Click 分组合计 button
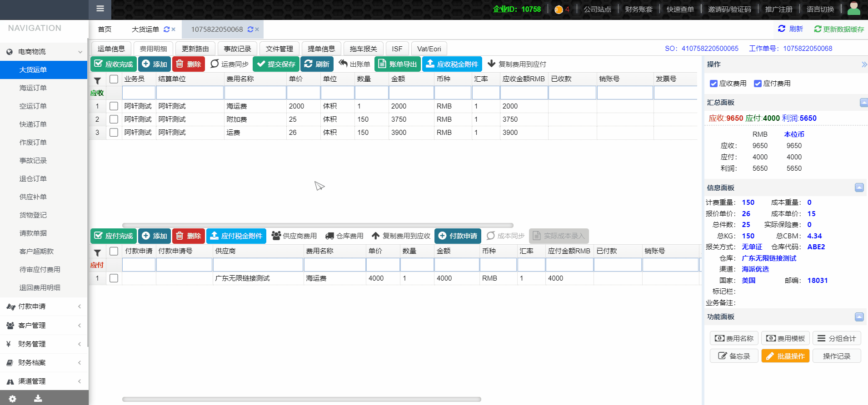 click(x=837, y=338)
